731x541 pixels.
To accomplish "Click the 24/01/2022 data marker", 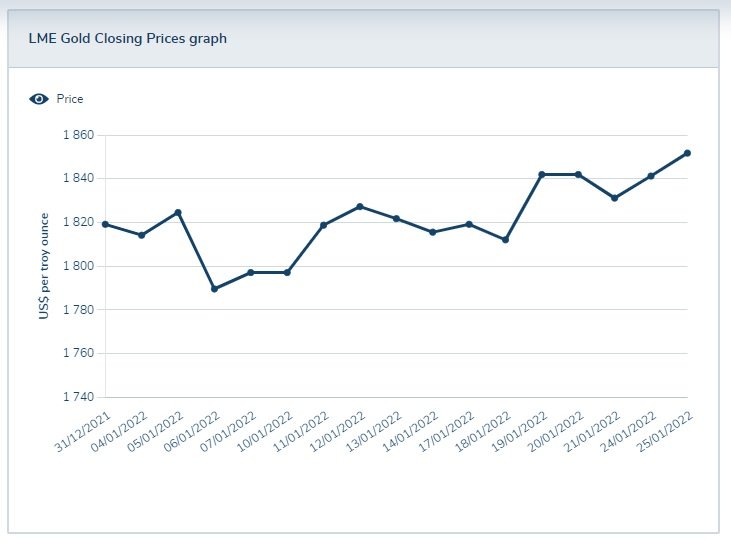I will click(651, 176).
